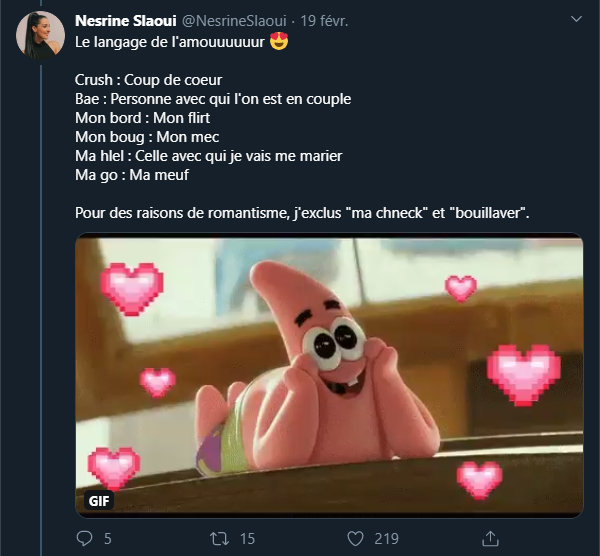
Task: Open the share tweet icon
Action: click(x=490, y=539)
